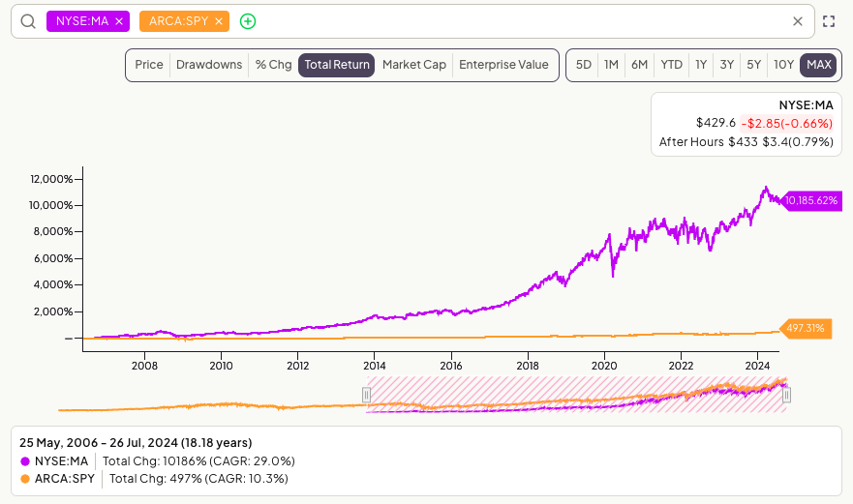Image resolution: width=853 pixels, height=504 pixels.
Task: Toggle fullscreen chart view icon
Action: [x=829, y=21]
